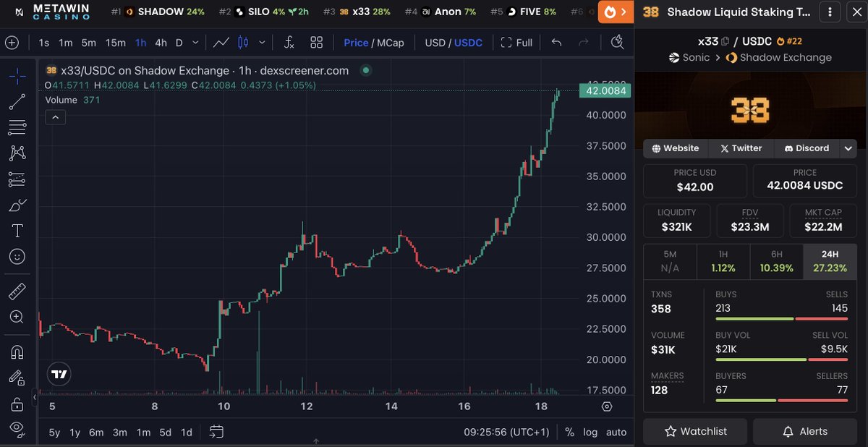The width and height of the screenshot is (868, 447).
Task: Open the token Twitter link
Action: tap(741, 148)
